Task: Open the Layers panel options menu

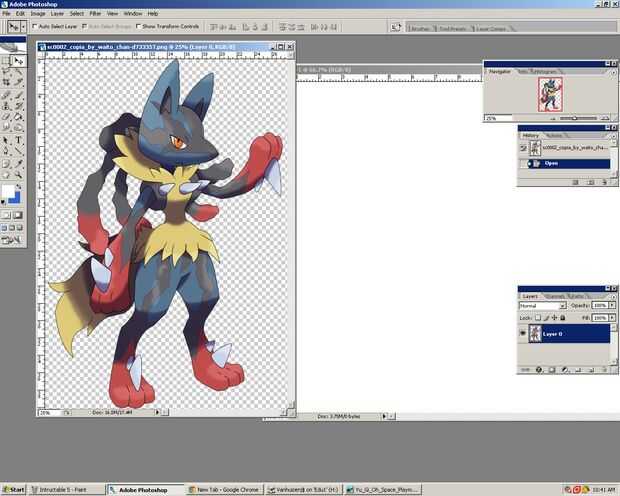Action: click(613, 296)
